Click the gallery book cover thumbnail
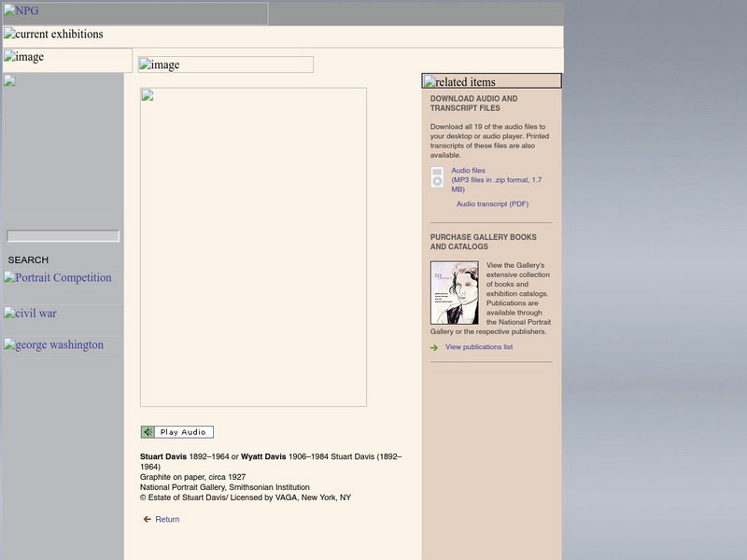The width and height of the screenshot is (747, 560). click(x=454, y=292)
